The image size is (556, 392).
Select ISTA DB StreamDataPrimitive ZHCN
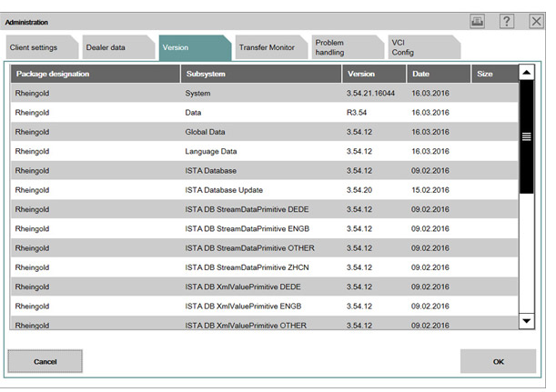tap(247, 267)
